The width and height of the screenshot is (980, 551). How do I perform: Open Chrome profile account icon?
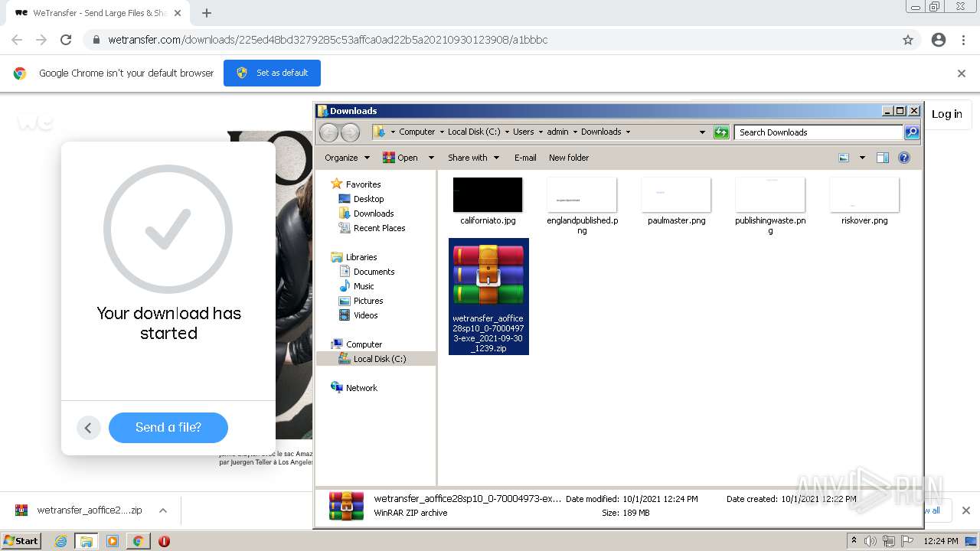tap(939, 40)
